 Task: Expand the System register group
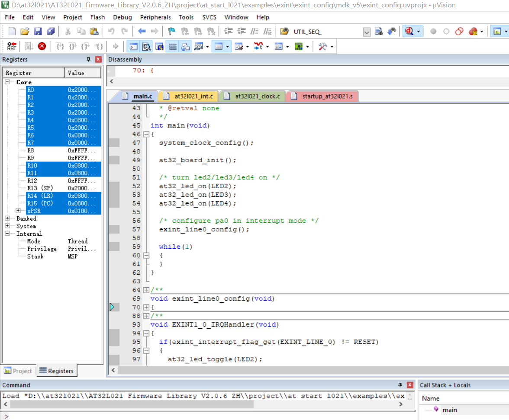pyautogui.click(x=7, y=226)
